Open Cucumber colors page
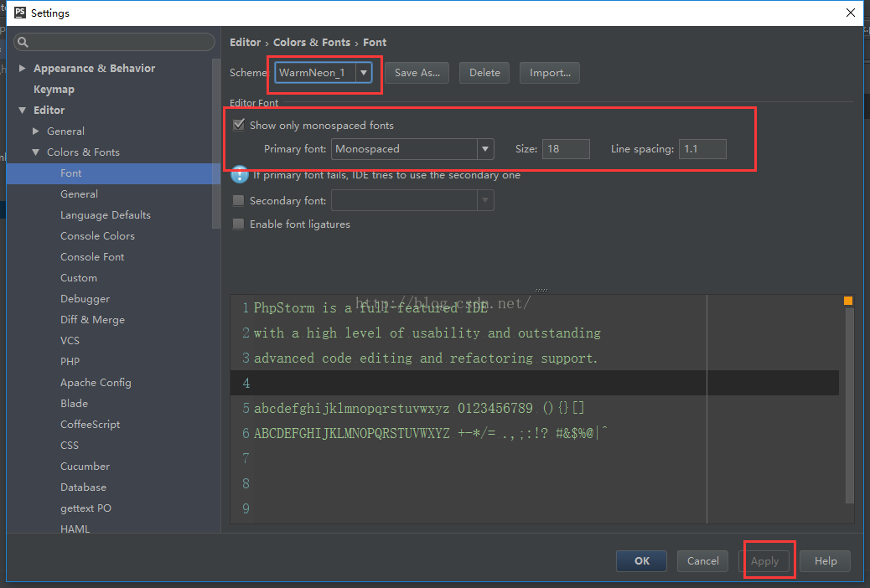The width and height of the screenshot is (870, 588). 85,467
